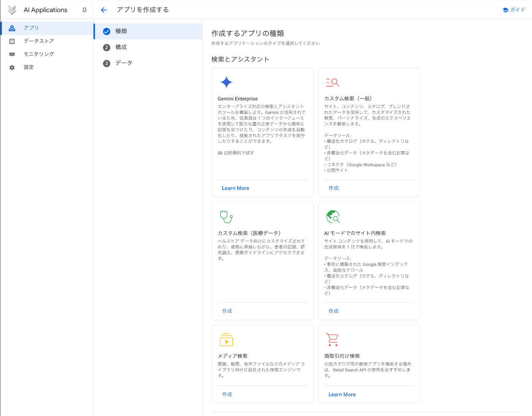The image size is (532, 416).
Task: Click the 設定 gear icon in the sidebar
Action: pos(12,67)
